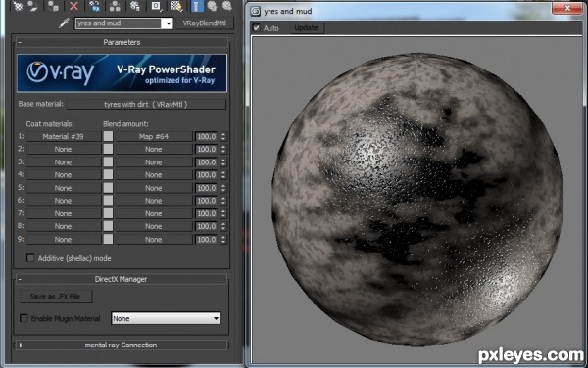Click the Get Material icon

tap(18, 6)
